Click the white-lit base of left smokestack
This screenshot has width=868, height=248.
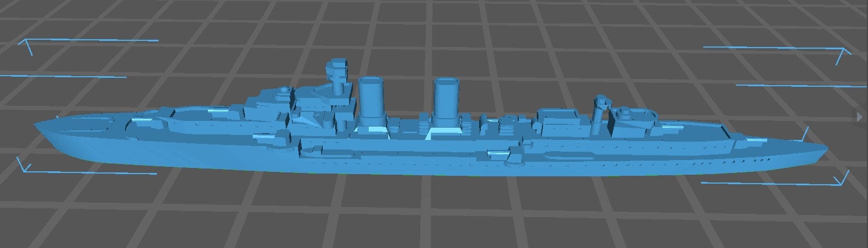tap(371, 130)
